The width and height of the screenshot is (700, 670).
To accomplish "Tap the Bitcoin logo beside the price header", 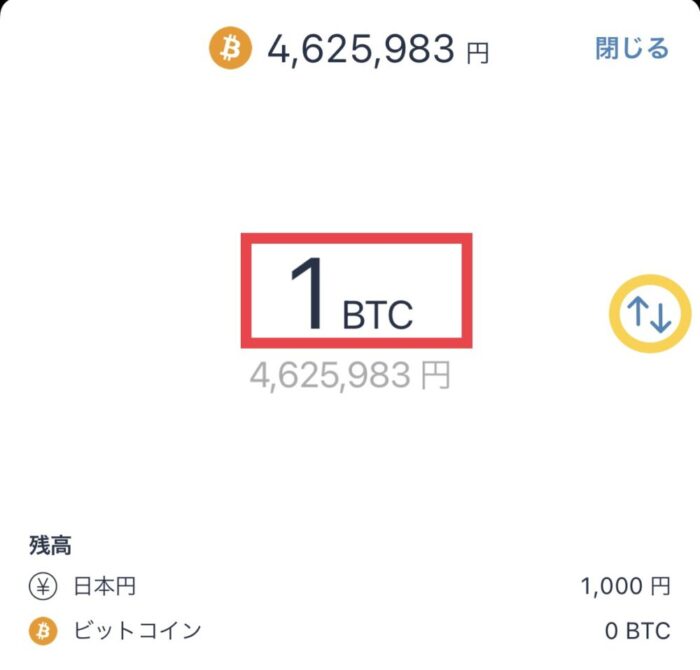I will [230, 48].
